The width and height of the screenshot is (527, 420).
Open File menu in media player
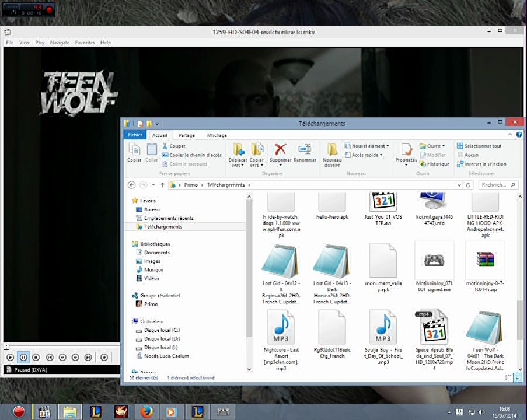pyautogui.click(x=10, y=43)
